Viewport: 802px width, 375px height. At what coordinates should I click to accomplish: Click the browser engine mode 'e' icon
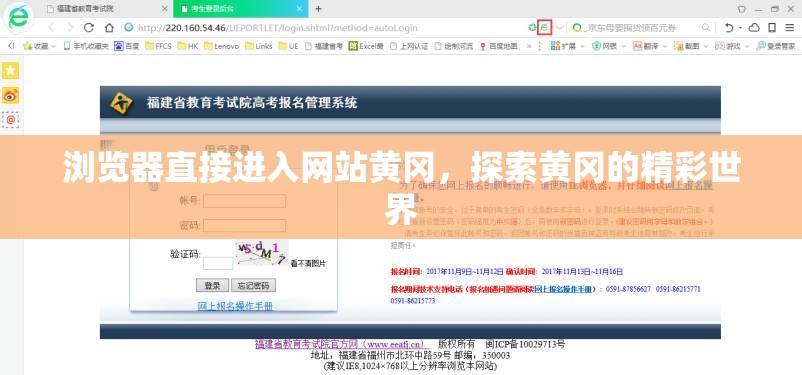545,28
